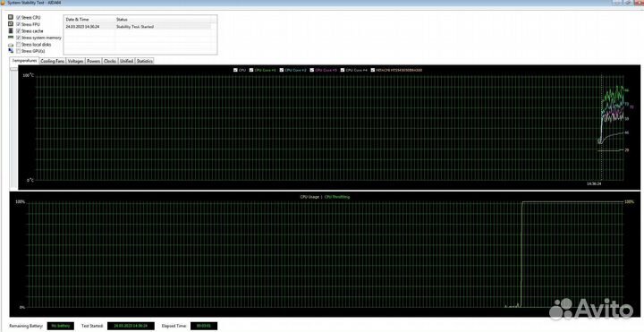The width and height of the screenshot is (644, 332).
Task: Toggle the Stress system memory checkbox
Action: coord(19,38)
